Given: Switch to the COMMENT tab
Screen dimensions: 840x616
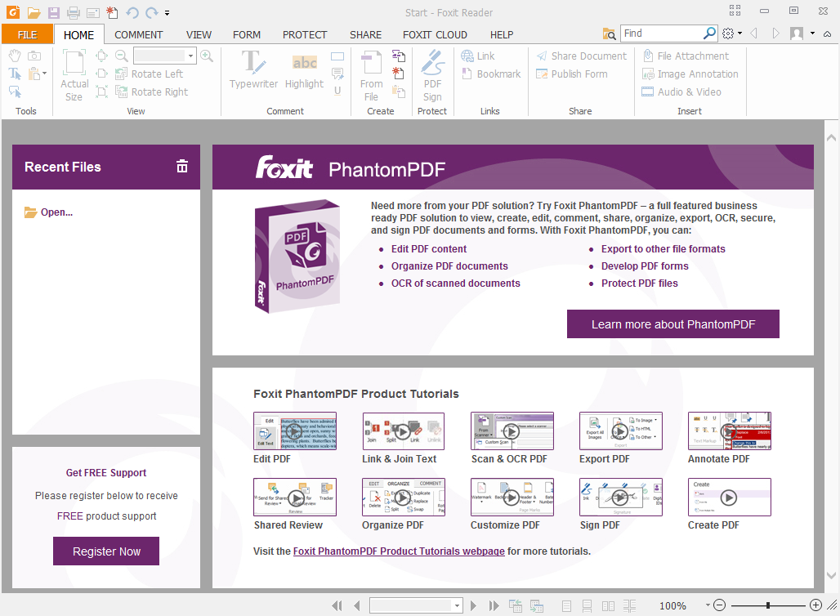Looking at the screenshot, I should click(139, 35).
